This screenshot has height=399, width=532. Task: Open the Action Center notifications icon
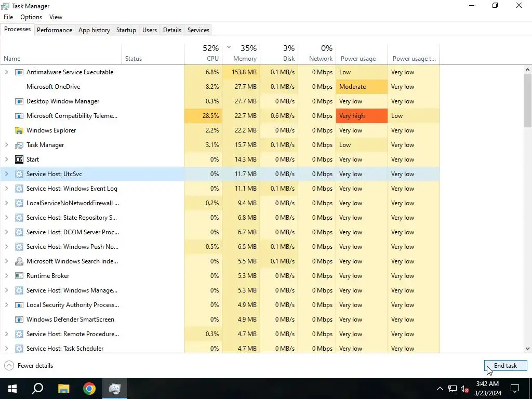click(x=515, y=389)
